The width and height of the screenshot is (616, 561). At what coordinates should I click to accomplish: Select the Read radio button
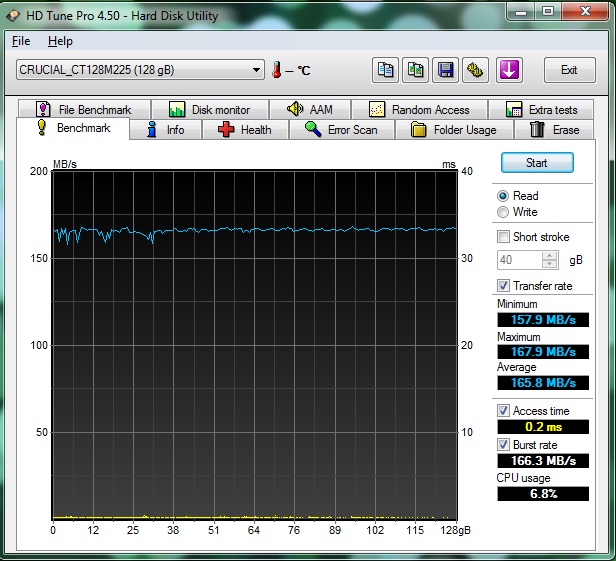[503, 196]
